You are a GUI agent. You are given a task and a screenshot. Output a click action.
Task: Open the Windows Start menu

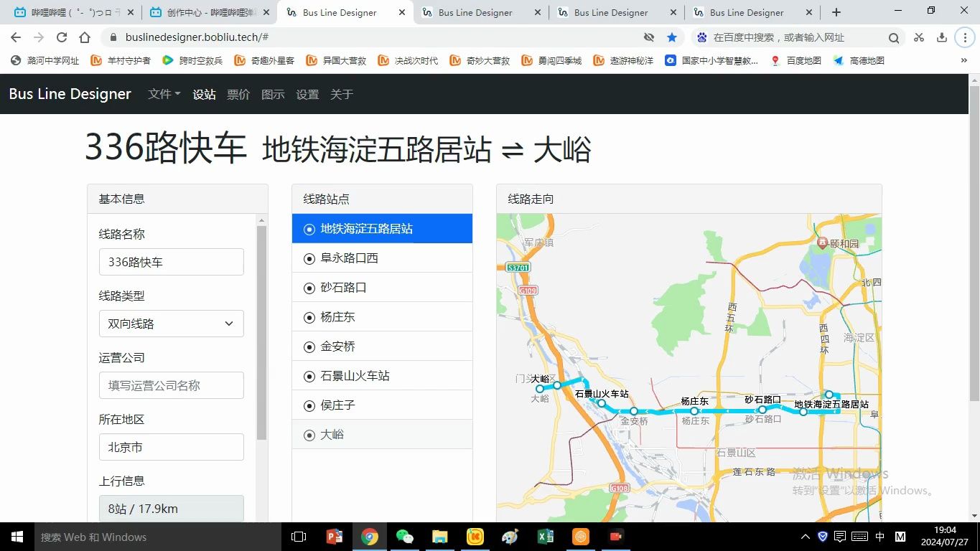tap(17, 537)
